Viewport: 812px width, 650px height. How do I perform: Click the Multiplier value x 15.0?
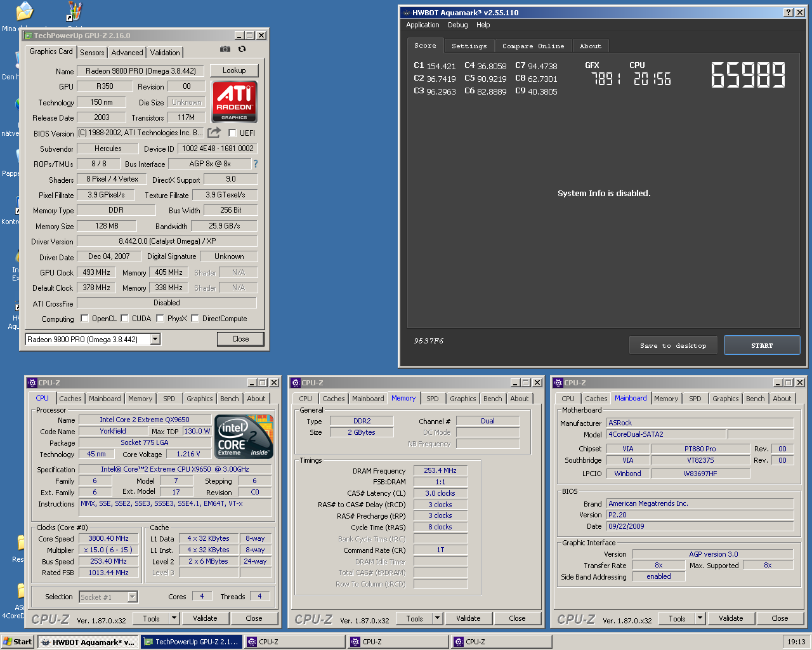[108, 550]
